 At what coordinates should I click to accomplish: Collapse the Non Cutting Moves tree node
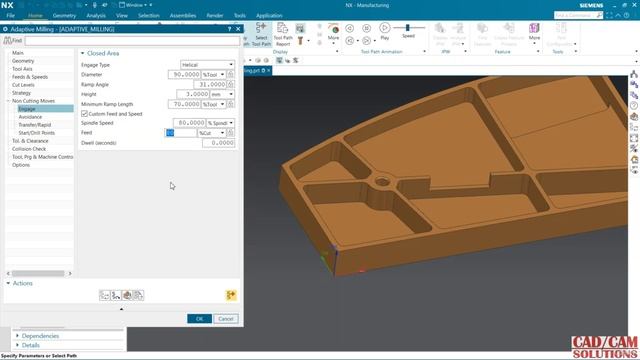[x=9, y=101]
